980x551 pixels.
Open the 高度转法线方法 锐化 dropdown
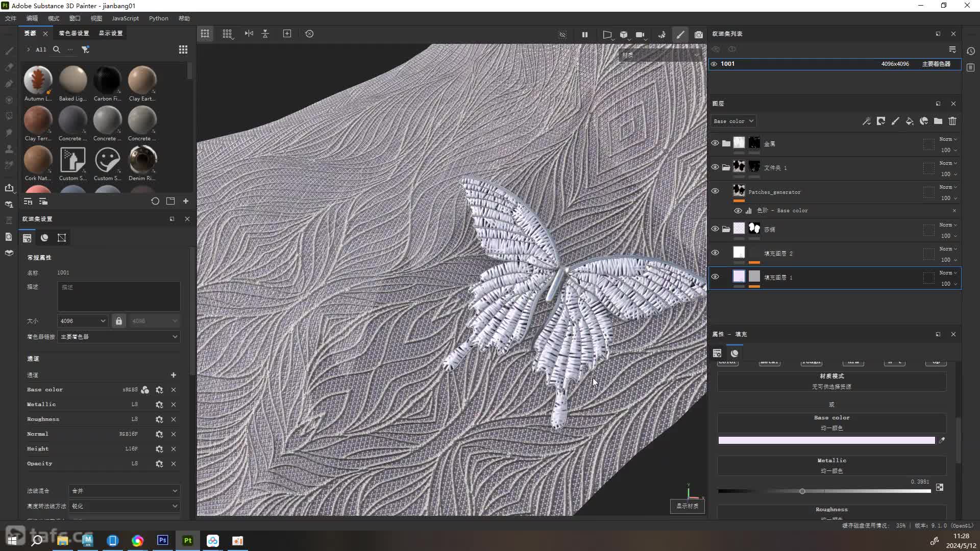[x=124, y=506]
